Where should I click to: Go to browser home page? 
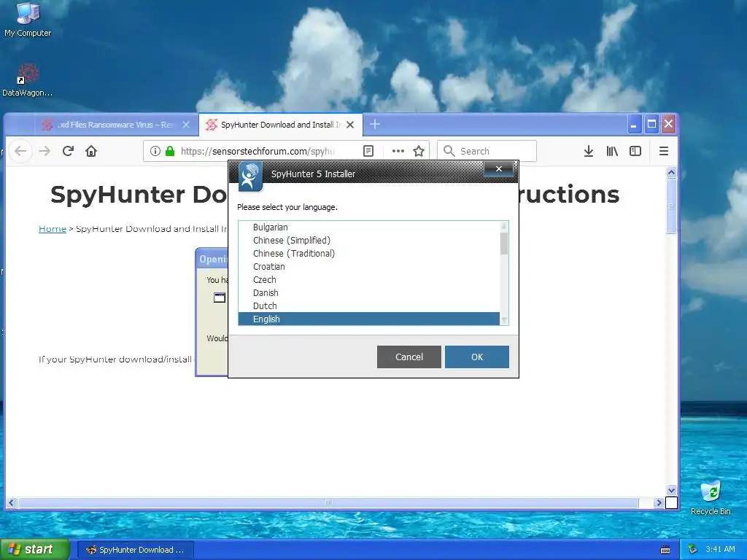91,151
